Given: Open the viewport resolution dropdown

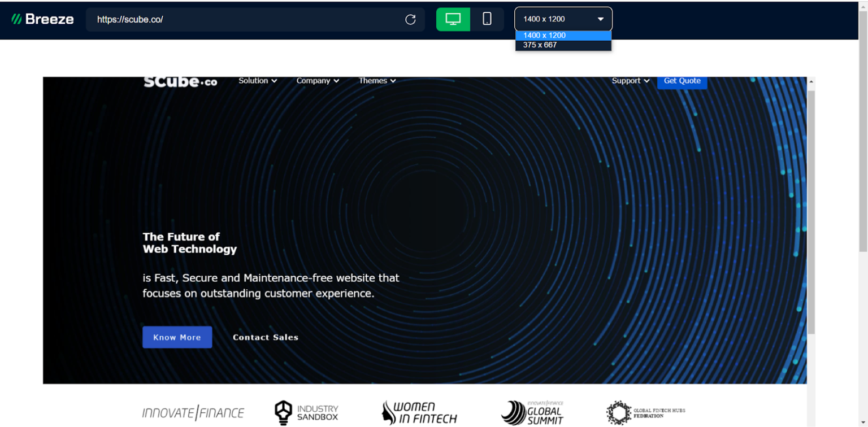Looking at the screenshot, I should point(563,19).
